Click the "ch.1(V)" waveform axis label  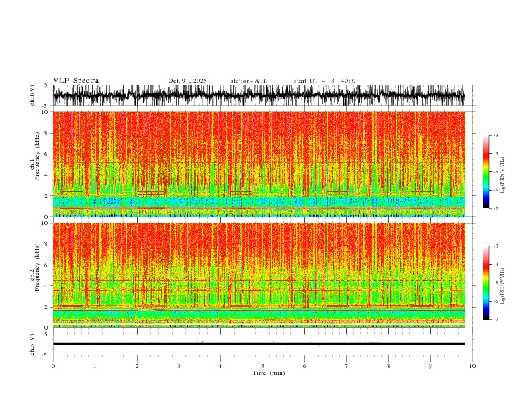click(x=32, y=95)
